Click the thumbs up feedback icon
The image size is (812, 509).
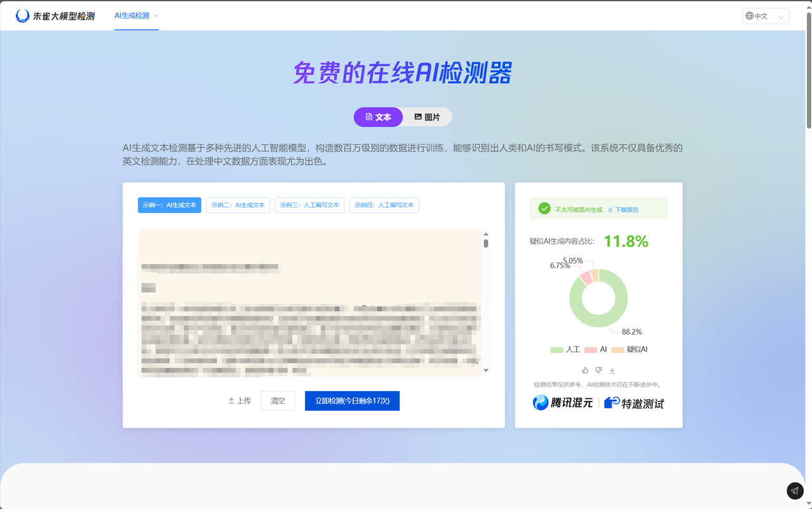pos(585,371)
